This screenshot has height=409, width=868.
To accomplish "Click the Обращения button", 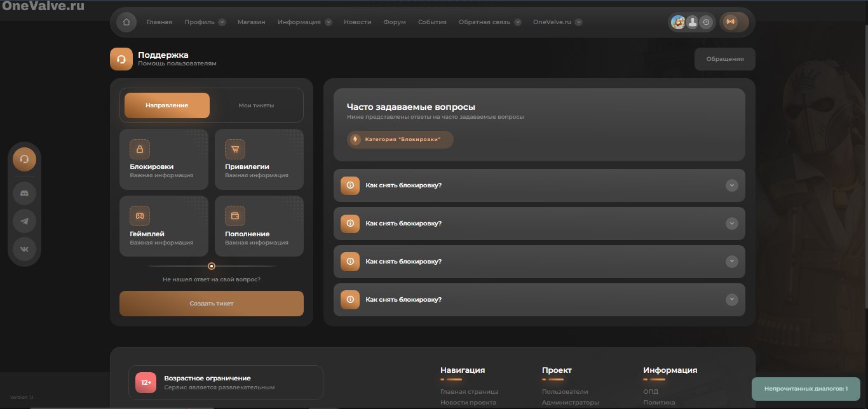I will (x=724, y=59).
